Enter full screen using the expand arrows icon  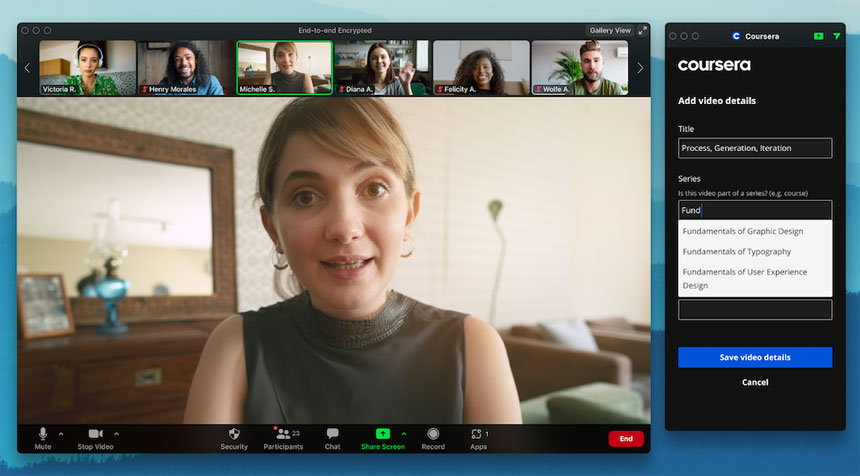click(x=642, y=30)
